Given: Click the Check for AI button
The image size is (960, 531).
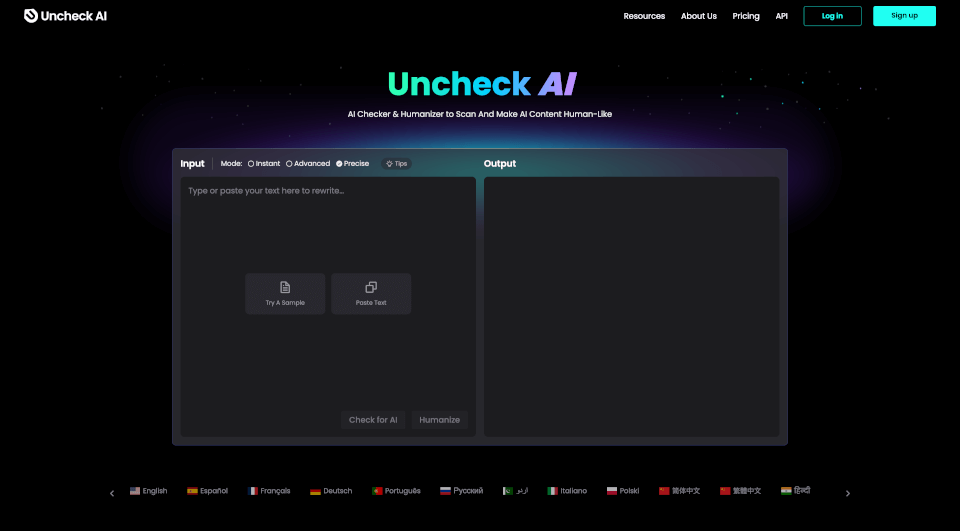Looking at the screenshot, I should point(373,420).
